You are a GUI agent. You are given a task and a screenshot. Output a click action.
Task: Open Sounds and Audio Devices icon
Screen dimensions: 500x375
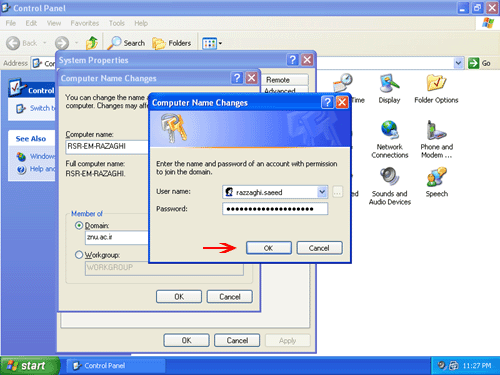pyautogui.click(x=390, y=186)
